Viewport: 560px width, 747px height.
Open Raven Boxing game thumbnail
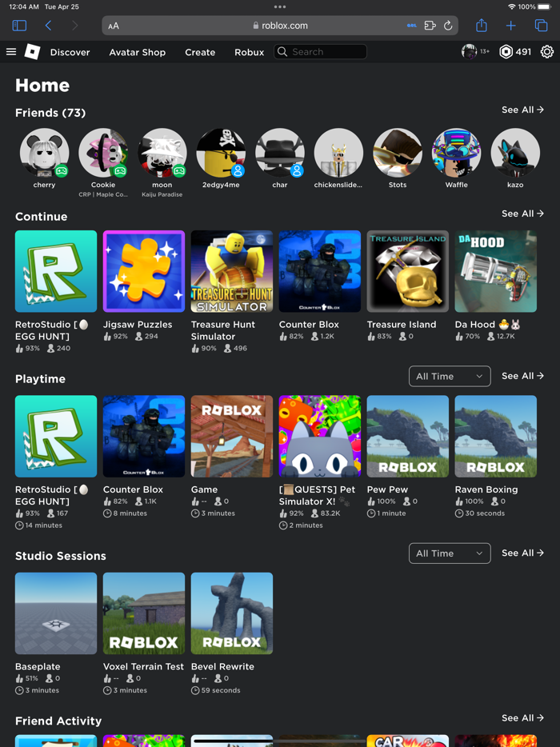(496, 436)
